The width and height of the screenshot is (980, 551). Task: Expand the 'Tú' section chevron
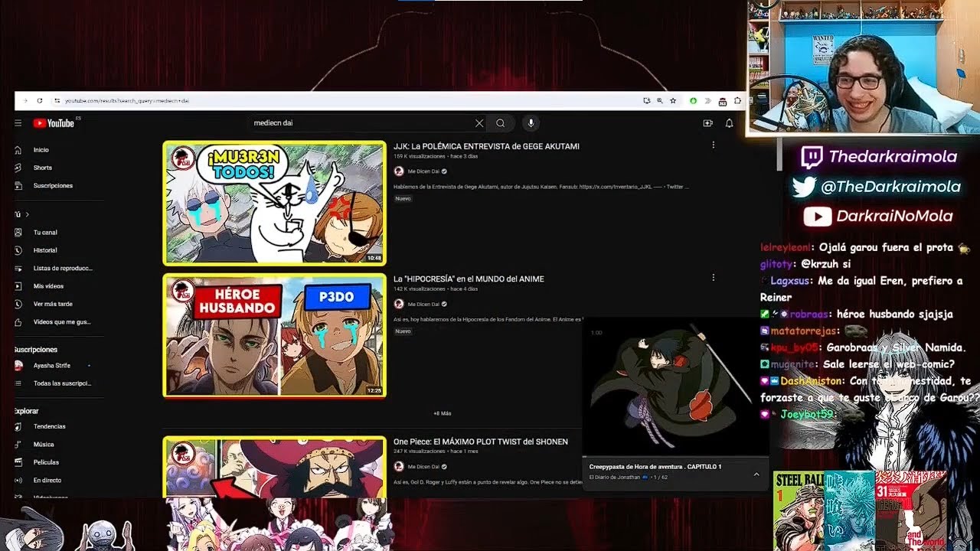coord(27,214)
